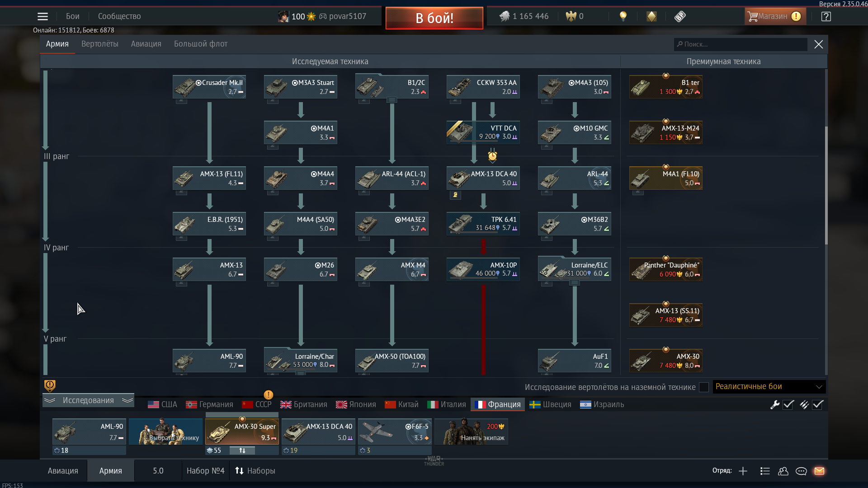
Task: Click Нанять экипаж crew hire slot
Action: pyautogui.click(x=472, y=432)
